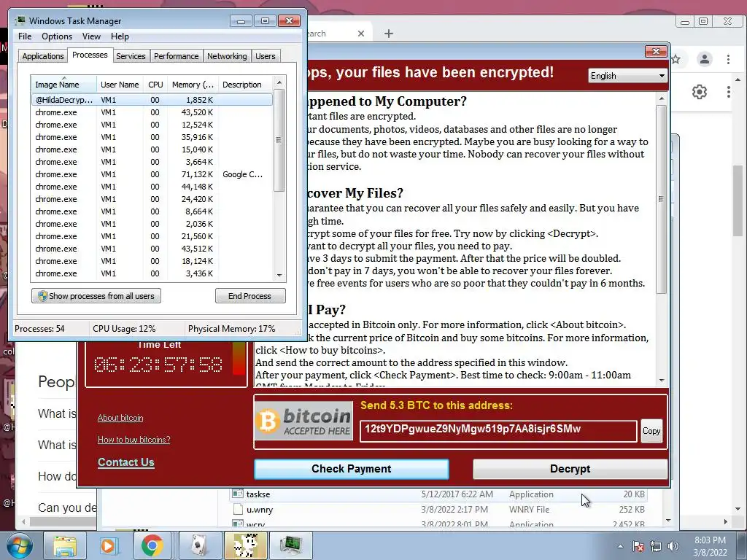The image size is (747, 560).
Task: Switch to the WannaCry decryptor taskbar icon
Action: [x=246, y=545]
